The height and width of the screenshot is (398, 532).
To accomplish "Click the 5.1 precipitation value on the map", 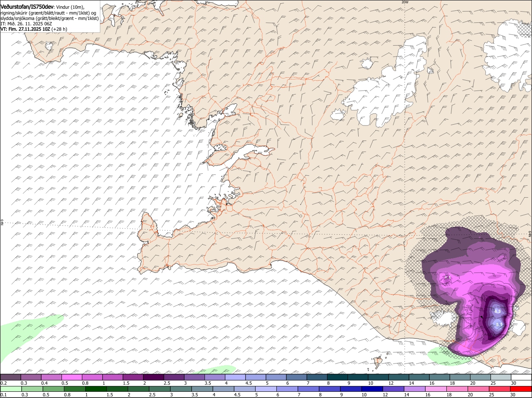I will click(499, 324).
